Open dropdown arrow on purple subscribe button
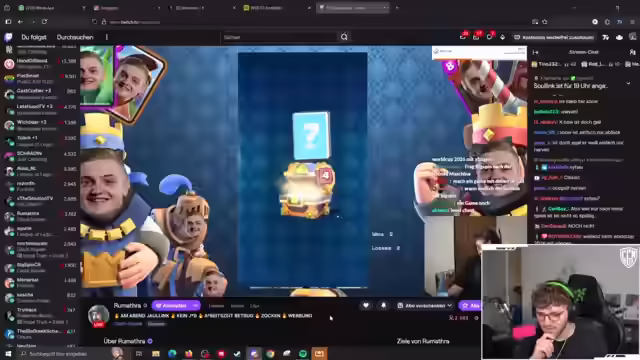This screenshot has height=360, width=640. pyautogui.click(x=196, y=305)
